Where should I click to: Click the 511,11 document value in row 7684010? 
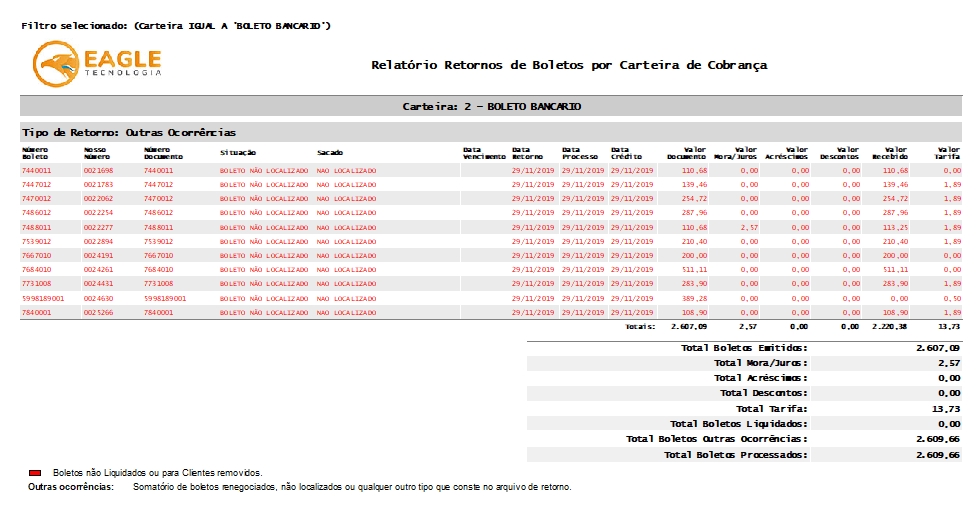pyautogui.click(x=694, y=270)
